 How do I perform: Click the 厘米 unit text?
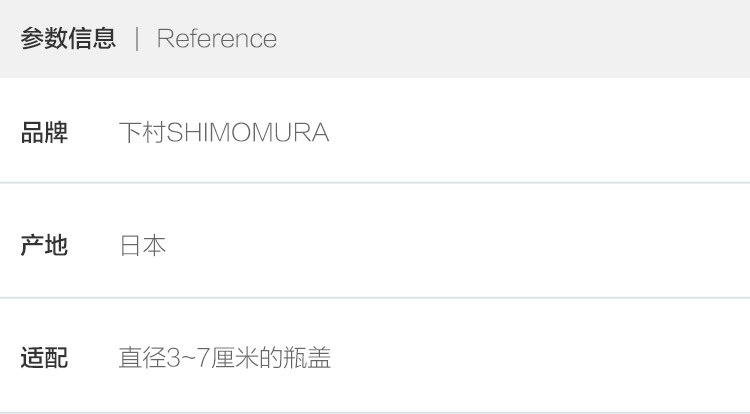[x=235, y=358]
